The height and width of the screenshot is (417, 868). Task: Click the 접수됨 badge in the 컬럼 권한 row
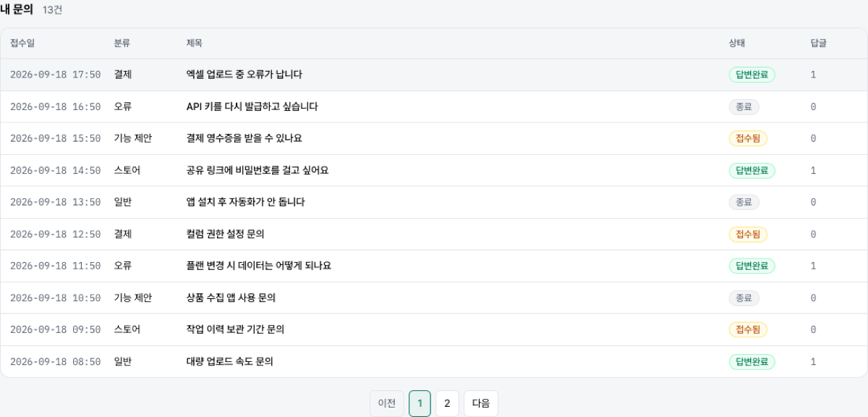coord(748,234)
